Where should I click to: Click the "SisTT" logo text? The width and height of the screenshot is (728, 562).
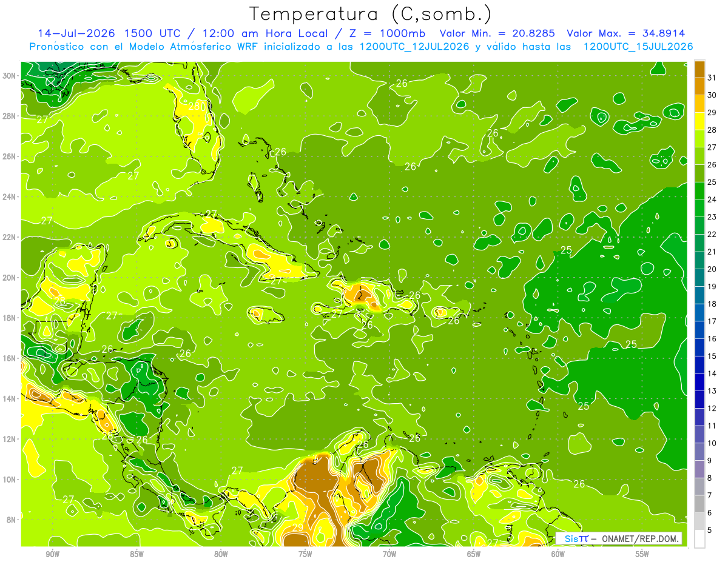coord(576,538)
